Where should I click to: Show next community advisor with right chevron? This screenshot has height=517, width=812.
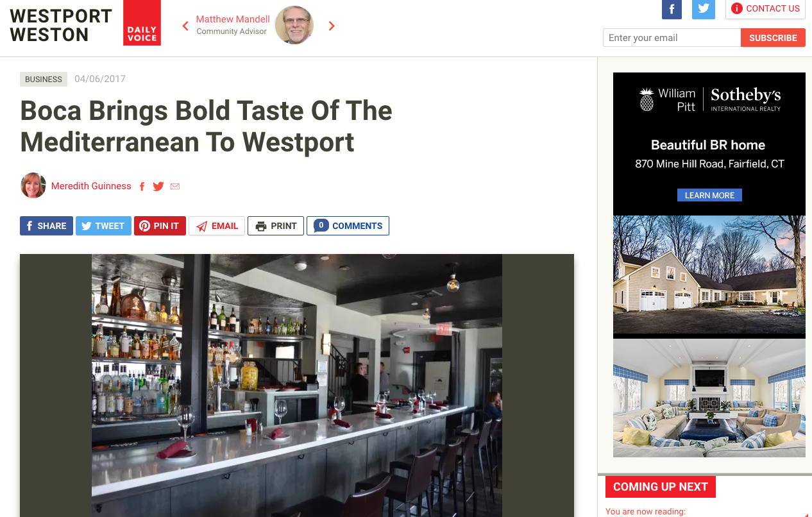tap(332, 26)
